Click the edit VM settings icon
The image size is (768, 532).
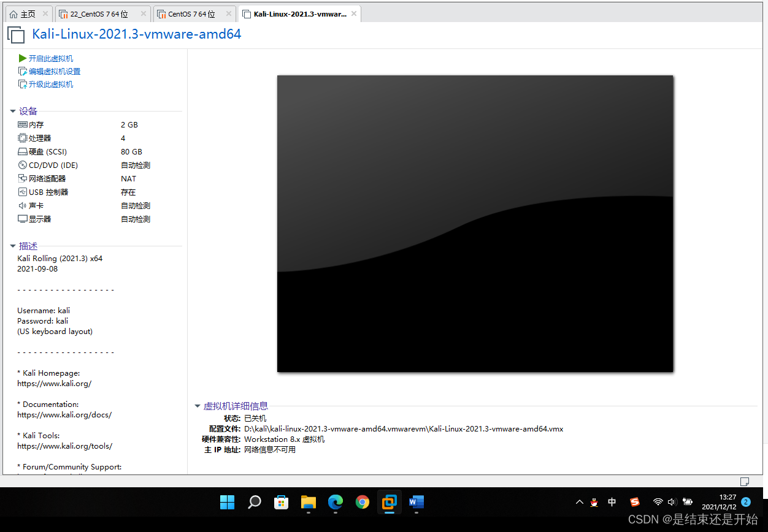click(x=23, y=71)
